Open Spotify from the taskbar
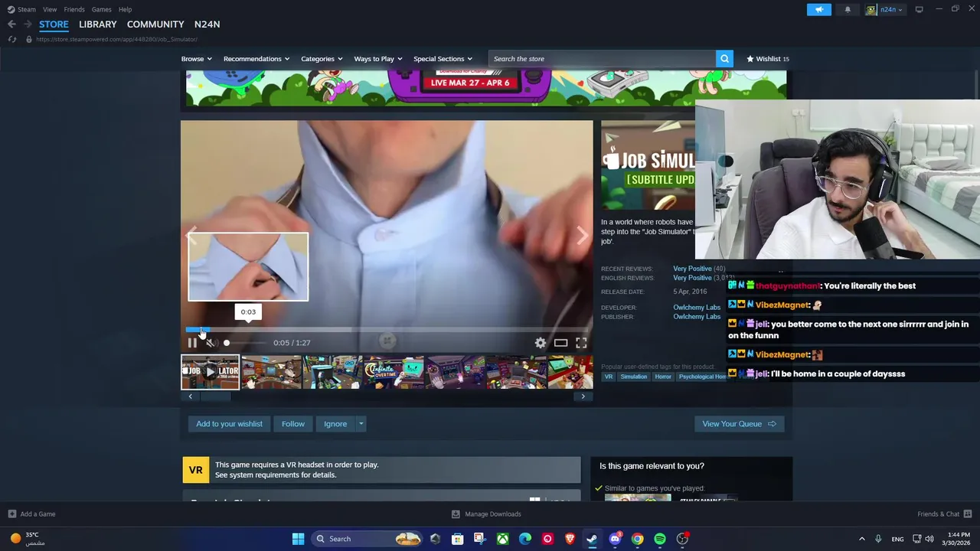Image resolution: width=980 pixels, height=551 pixels. pos(660,539)
